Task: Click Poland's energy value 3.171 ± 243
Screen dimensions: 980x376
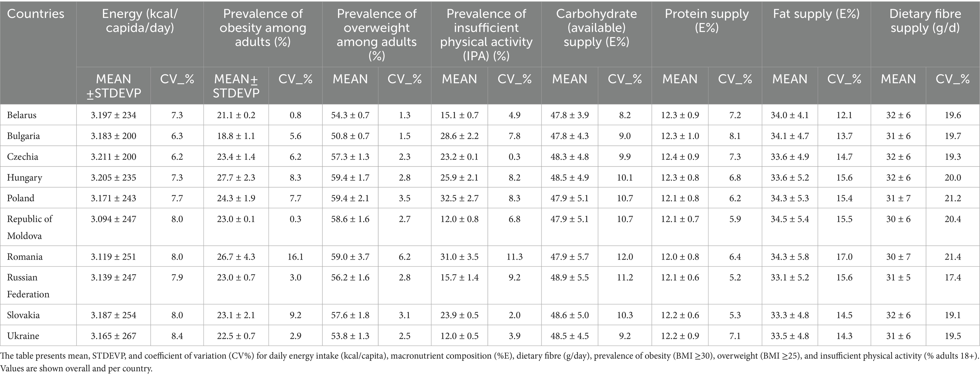Action: pos(113,198)
